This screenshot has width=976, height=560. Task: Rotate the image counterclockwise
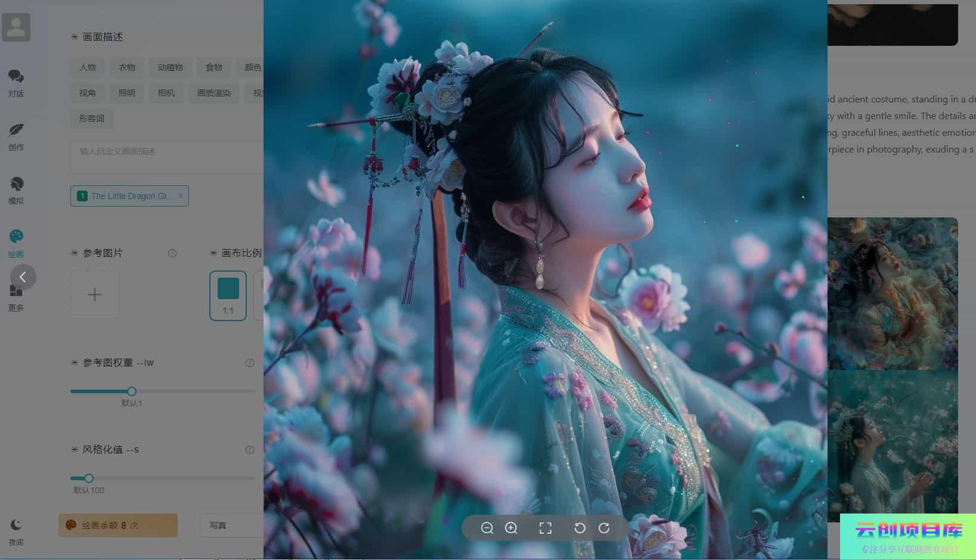click(580, 528)
